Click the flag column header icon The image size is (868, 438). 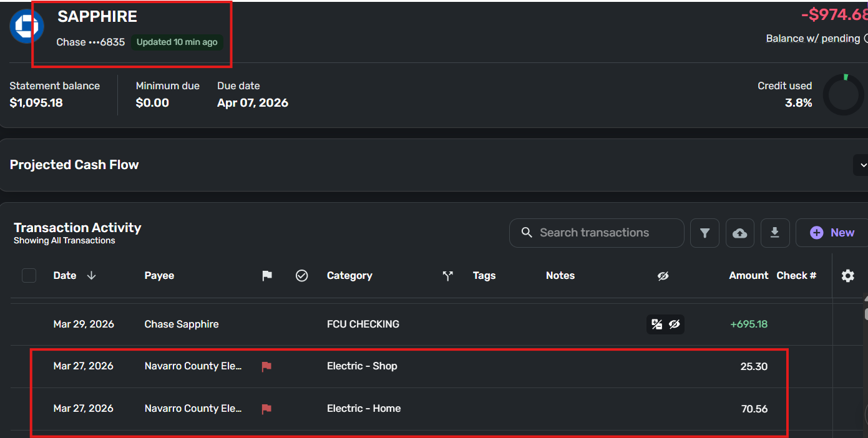[267, 276]
